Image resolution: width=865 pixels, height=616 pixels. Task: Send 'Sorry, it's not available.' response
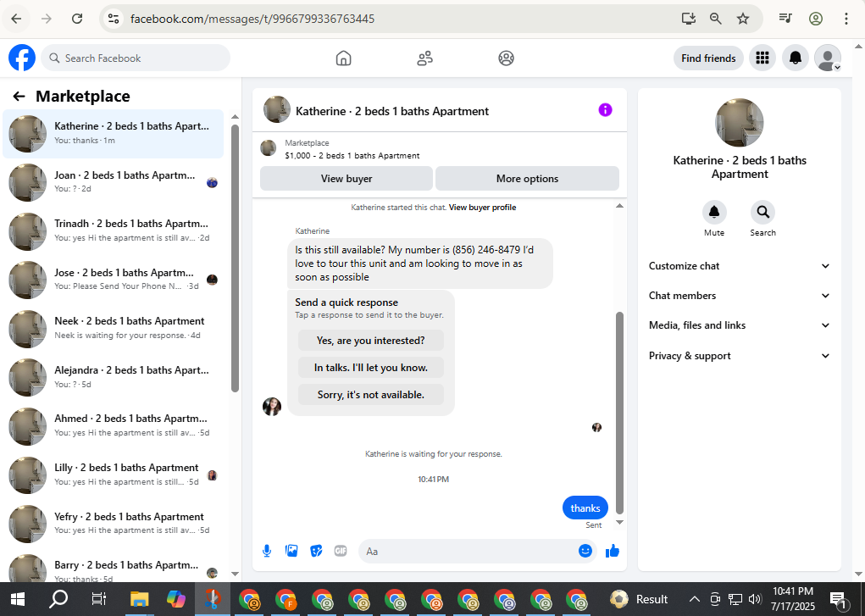coord(371,395)
